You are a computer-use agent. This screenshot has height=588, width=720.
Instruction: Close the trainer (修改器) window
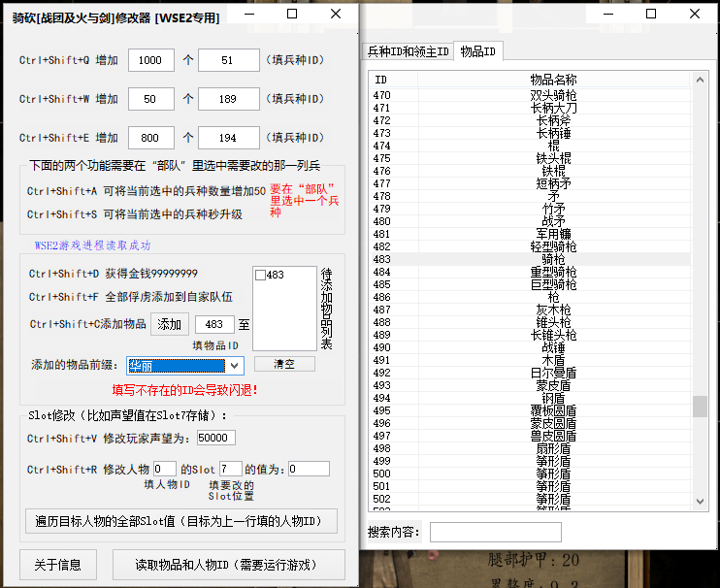[336, 15]
